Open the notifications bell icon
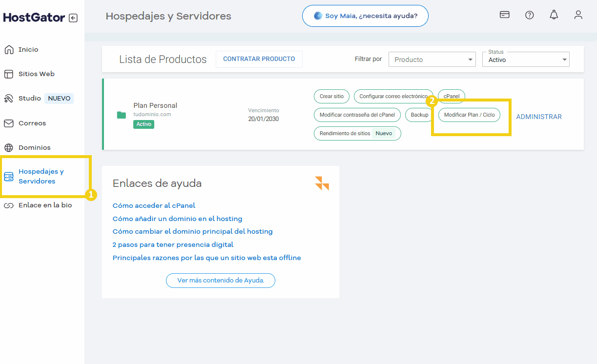This screenshot has width=597, height=364. point(554,15)
